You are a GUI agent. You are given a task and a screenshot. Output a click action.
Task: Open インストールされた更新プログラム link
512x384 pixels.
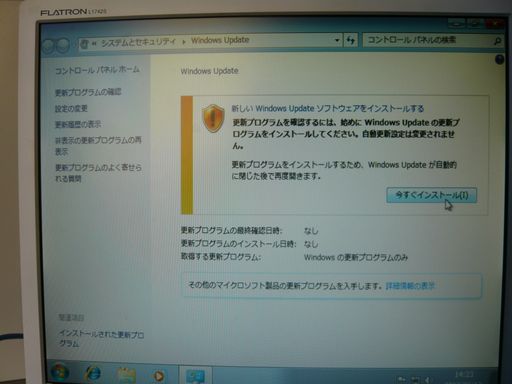pyautogui.click(x=101, y=338)
